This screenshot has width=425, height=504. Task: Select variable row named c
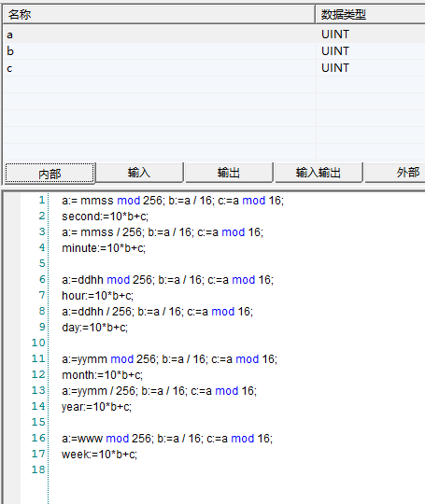[214, 68]
